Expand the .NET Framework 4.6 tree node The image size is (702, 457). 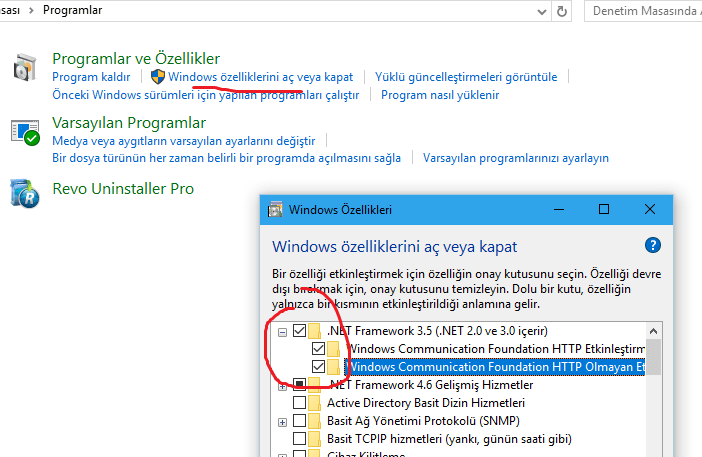pos(283,387)
